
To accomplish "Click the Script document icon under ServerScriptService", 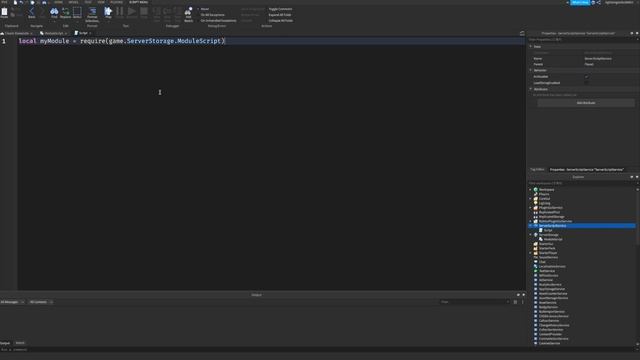I will pyautogui.click(x=541, y=230).
